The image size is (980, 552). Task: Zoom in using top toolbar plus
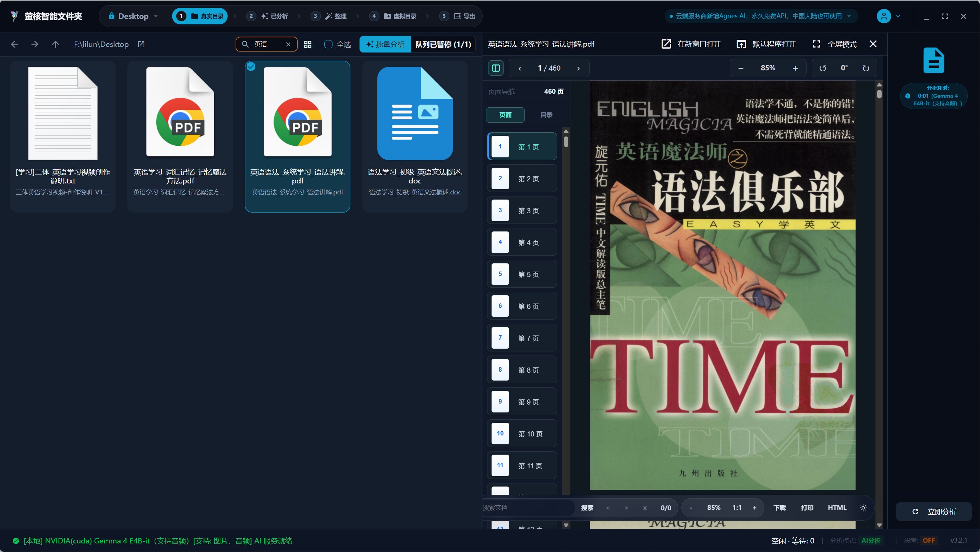coord(795,68)
